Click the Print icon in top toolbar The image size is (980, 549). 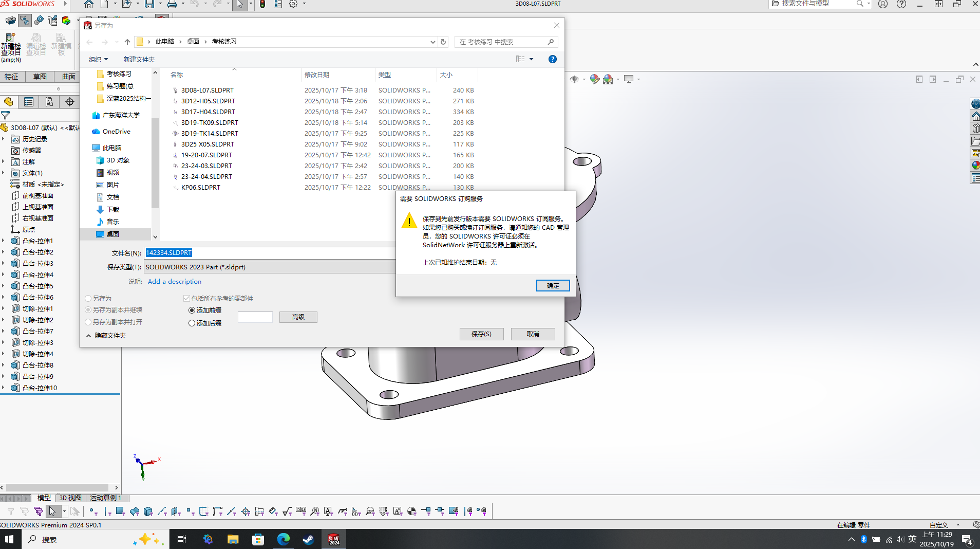172,4
